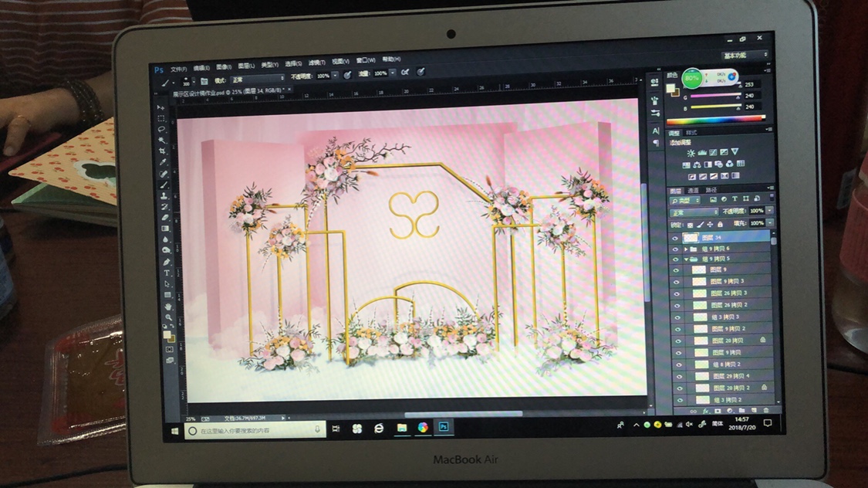This screenshot has width=868, height=488.
Task: Add a Levels adjustment layer
Action: [x=702, y=153]
